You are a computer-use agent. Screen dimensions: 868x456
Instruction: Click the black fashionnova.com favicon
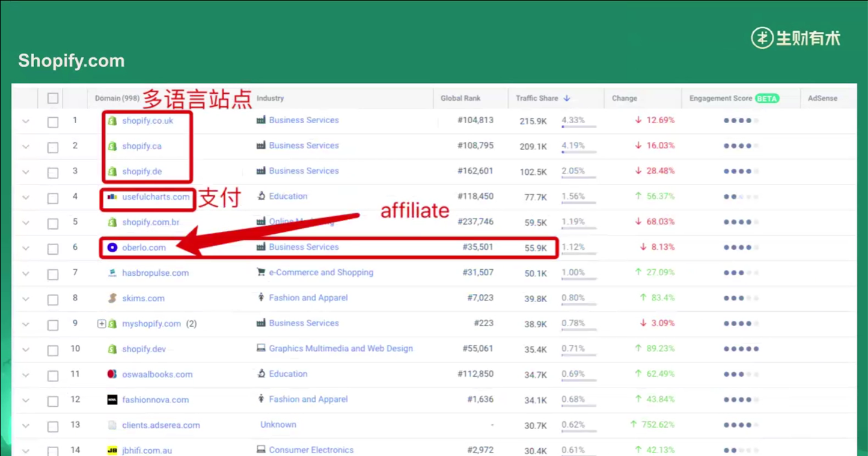(x=112, y=400)
